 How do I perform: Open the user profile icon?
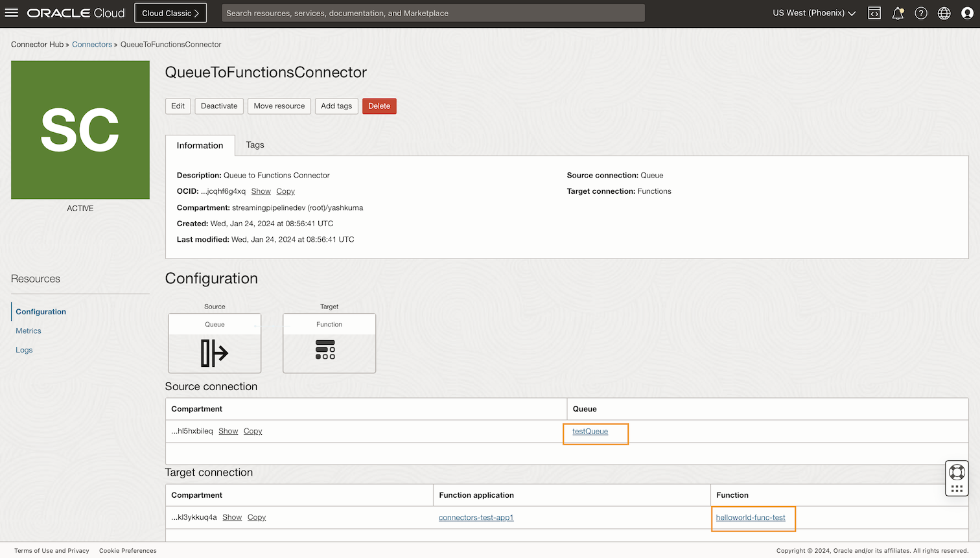[967, 12]
